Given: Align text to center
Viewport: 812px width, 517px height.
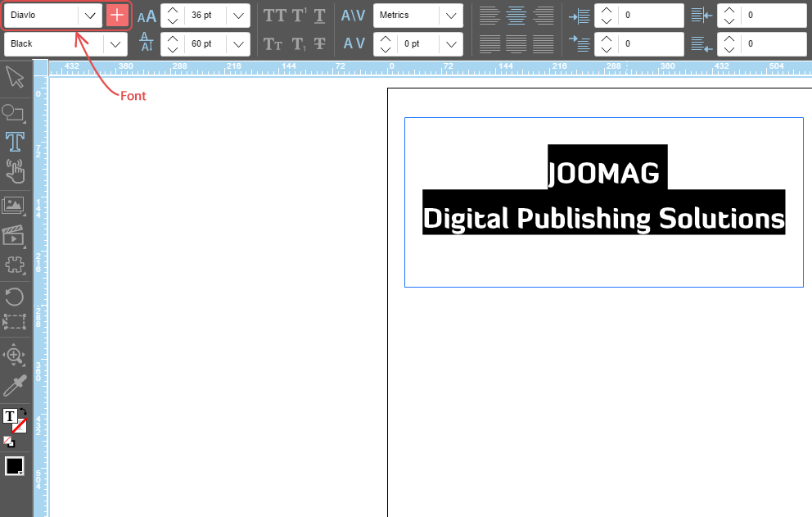Looking at the screenshot, I should 516,16.
